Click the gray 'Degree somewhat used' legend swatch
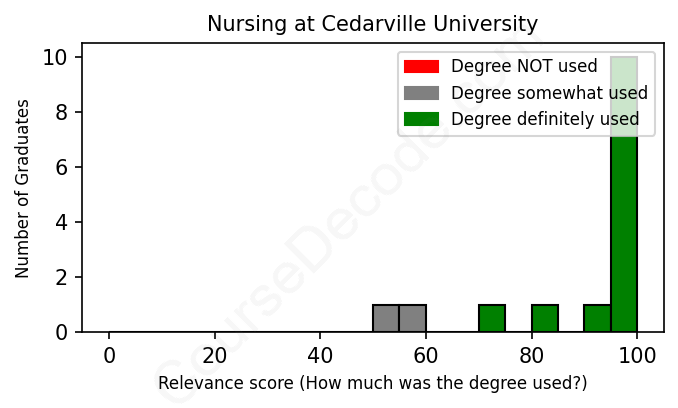Screen dimensions: 678x408 coord(421,93)
